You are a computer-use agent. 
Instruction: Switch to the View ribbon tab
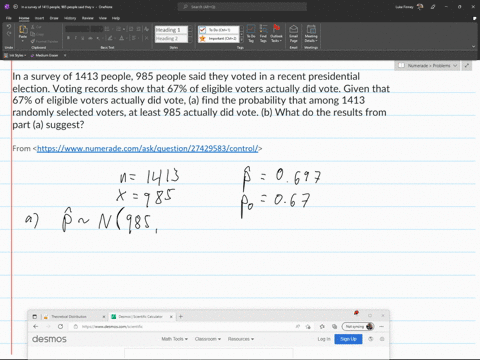click(x=103, y=18)
